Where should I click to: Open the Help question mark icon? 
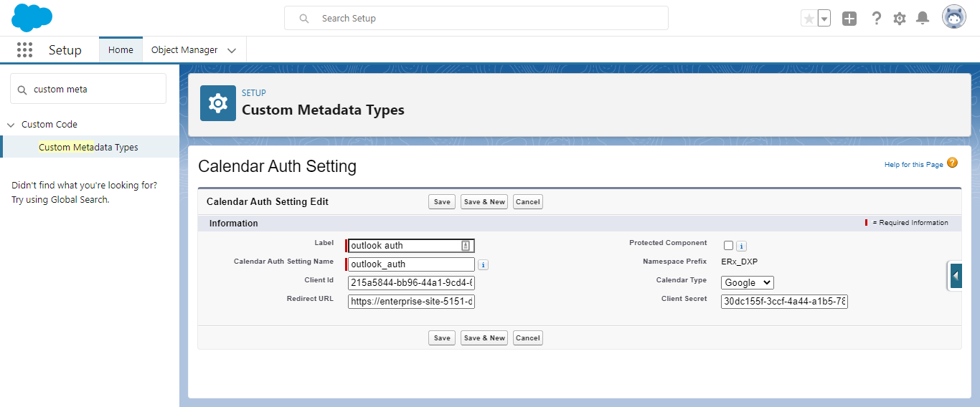(876, 19)
